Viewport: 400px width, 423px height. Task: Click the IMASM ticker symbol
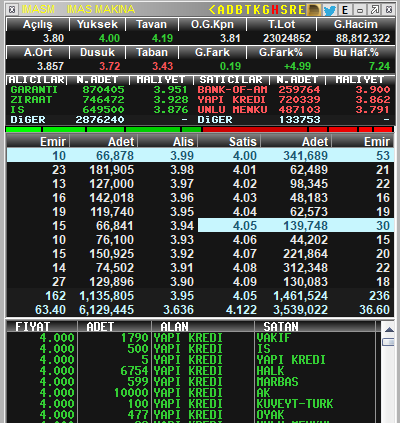[38, 9]
